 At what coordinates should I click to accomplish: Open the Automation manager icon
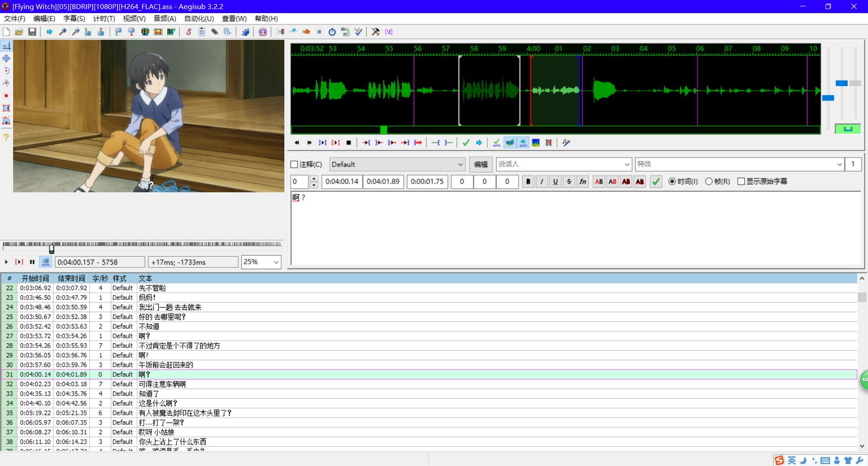click(x=245, y=32)
